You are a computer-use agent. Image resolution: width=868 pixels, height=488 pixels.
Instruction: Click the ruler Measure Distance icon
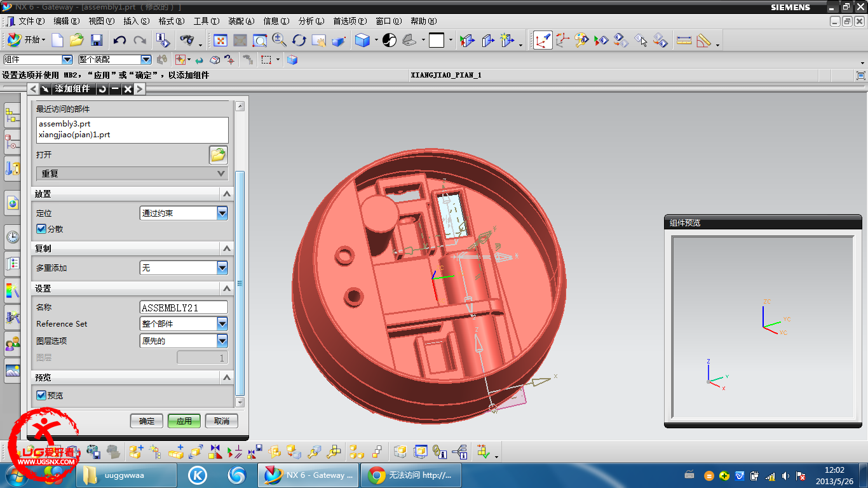tap(684, 40)
